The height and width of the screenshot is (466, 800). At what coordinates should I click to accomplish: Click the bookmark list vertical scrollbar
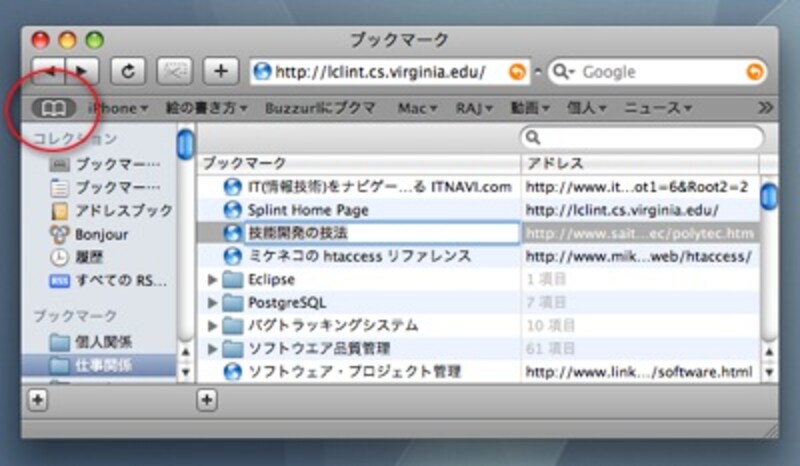768,270
